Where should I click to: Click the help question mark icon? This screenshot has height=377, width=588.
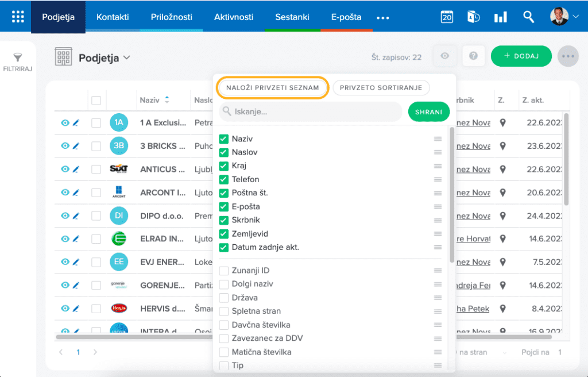pos(473,56)
